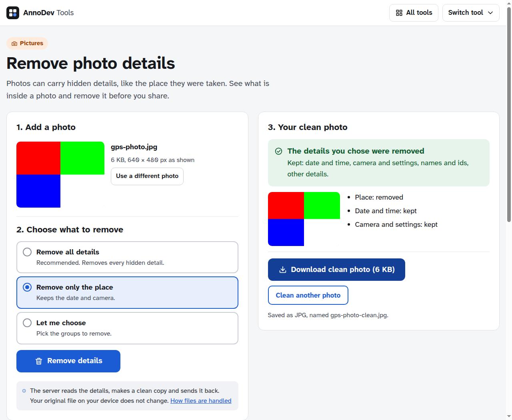Click the '1. Add a photo' heading

pos(46,127)
